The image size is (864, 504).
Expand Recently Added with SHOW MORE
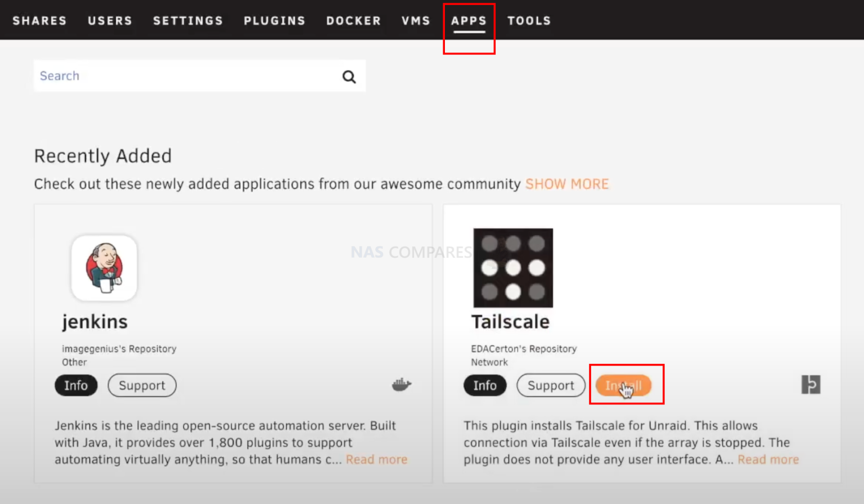click(567, 183)
